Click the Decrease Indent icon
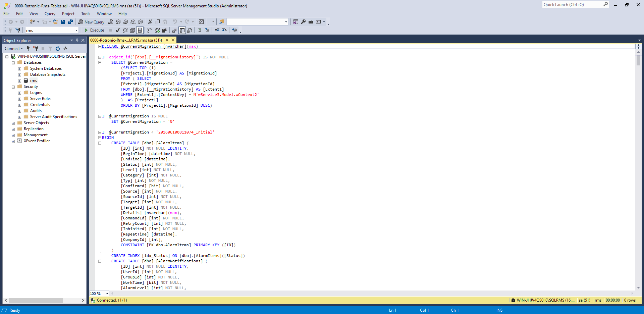Viewport: 644px width, 314px height. (x=217, y=30)
